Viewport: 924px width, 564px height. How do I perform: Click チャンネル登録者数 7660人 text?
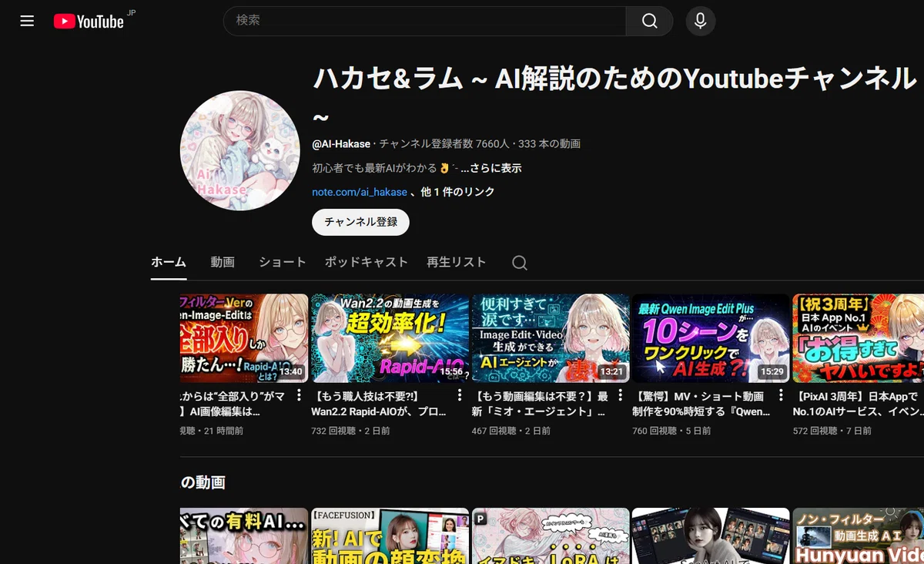(444, 144)
